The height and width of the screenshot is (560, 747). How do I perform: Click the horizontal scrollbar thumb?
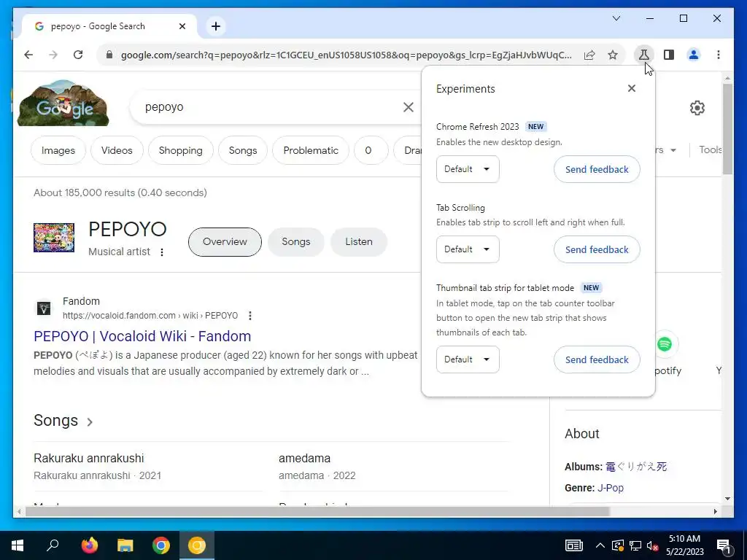(x=317, y=511)
